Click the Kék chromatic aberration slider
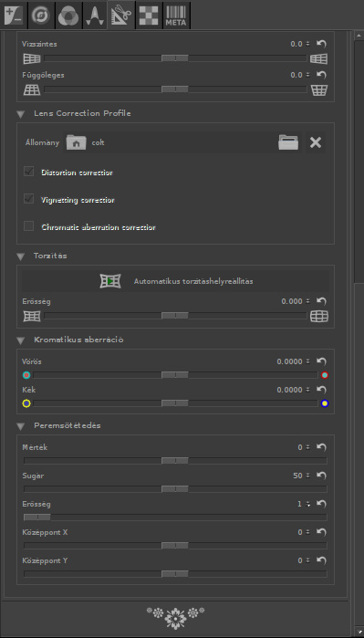Image resolution: width=364 pixels, height=638 pixels. pyautogui.click(x=175, y=403)
